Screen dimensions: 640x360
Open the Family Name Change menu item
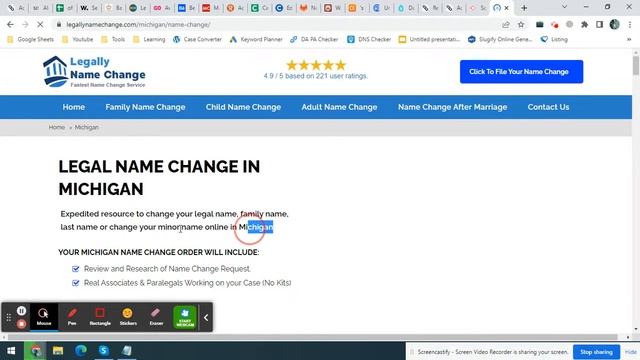[145, 107]
